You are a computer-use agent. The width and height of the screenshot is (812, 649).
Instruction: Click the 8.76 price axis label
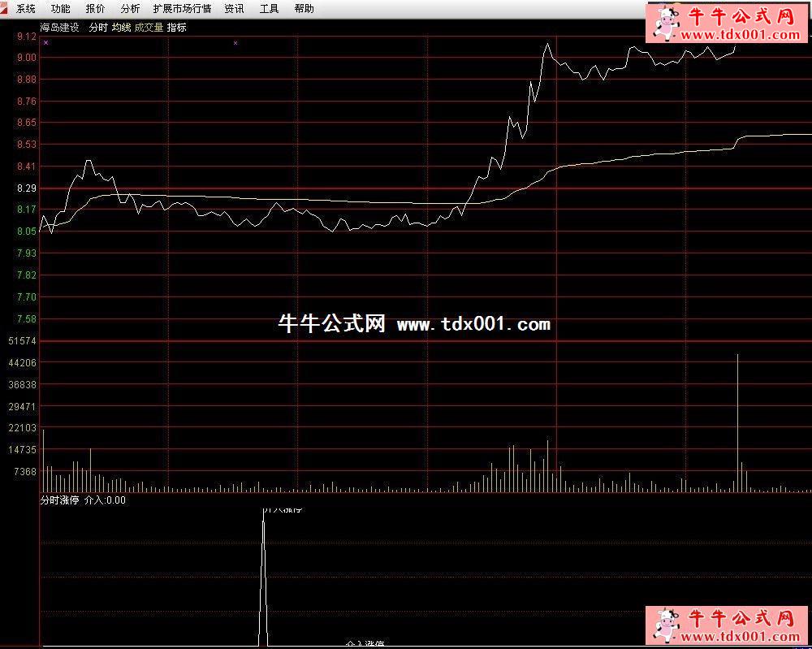(x=27, y=102)
